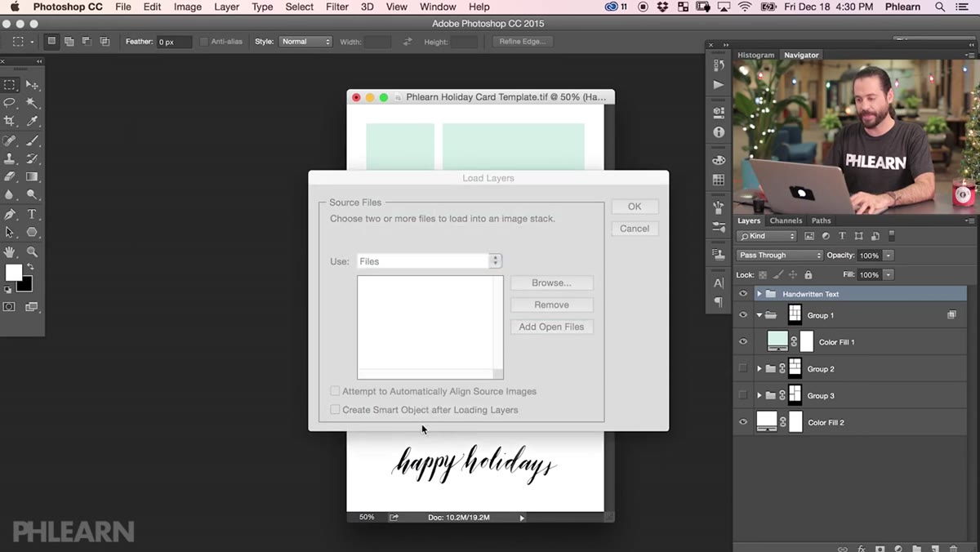The width and height of the screenshot is (980, 552).
Task: Show the Group 3 layer
Action: point(743,395)
